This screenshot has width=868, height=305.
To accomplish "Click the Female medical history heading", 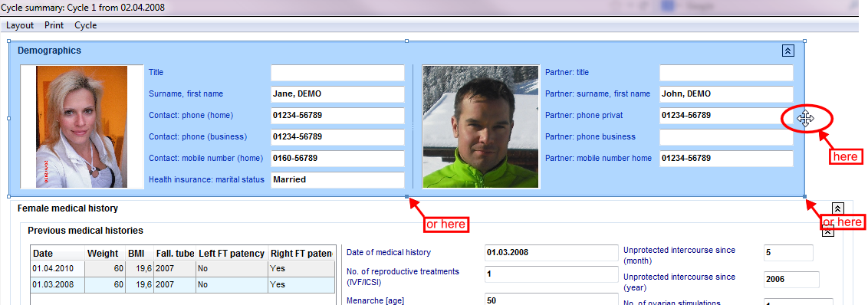I will [67, 208].
